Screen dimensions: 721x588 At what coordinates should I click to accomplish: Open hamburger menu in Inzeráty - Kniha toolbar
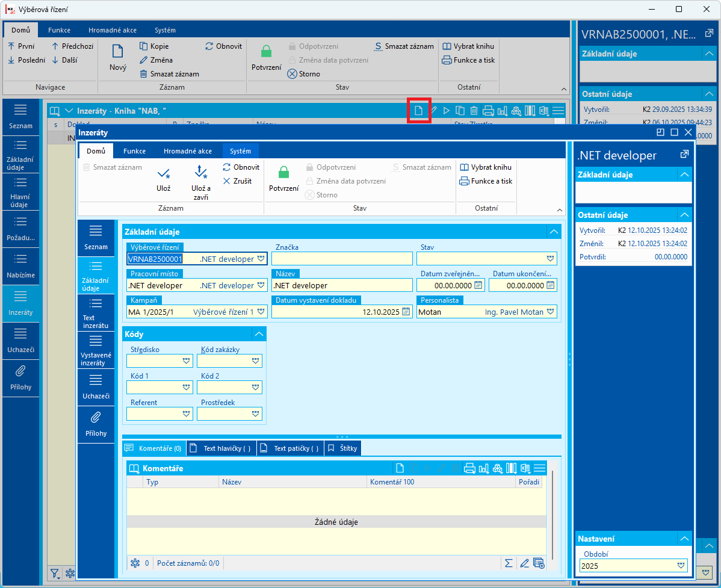pyautogui.click(x=558, y=110)
